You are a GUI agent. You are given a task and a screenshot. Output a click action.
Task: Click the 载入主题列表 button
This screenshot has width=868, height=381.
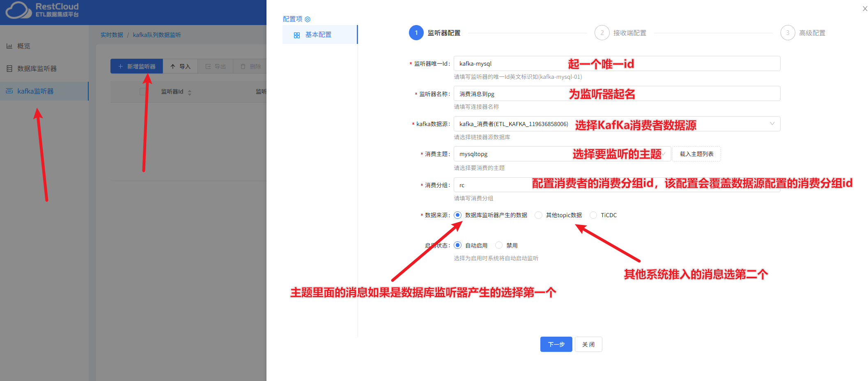pyautogui.click(x=696, y=154)
